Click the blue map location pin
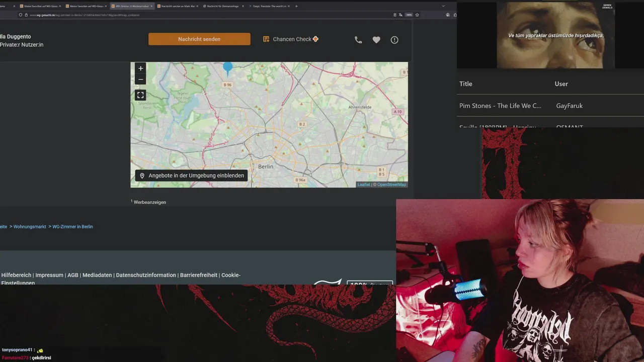This screenshot has width=644, height=362. [228, 69]
